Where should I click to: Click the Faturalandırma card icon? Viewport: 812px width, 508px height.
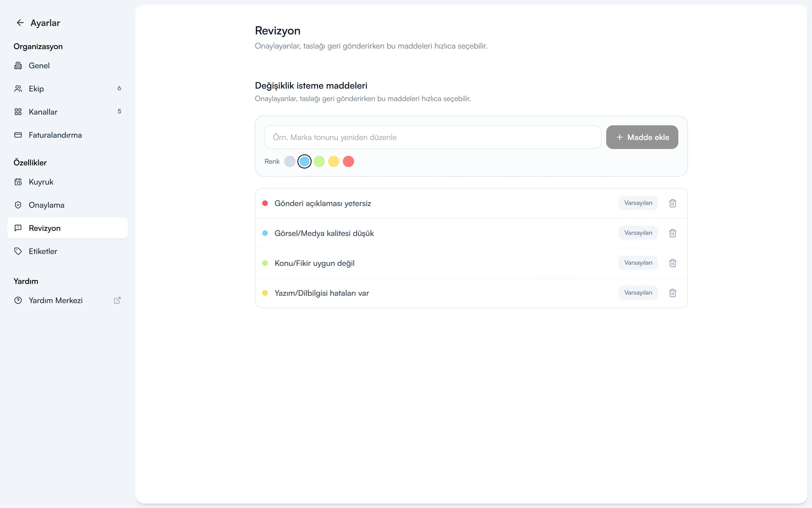pyautogui.click(x=18, y=135)
